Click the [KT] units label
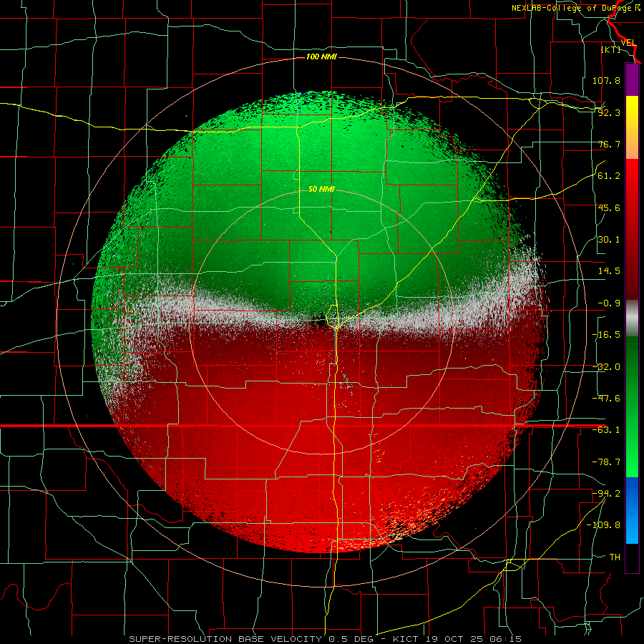Screen dimensions: 644x644 [x=611, y=49]
